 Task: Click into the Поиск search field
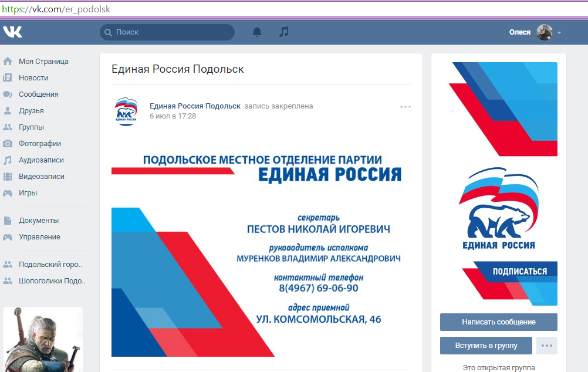pyautogui.click(x=170, y=32)
